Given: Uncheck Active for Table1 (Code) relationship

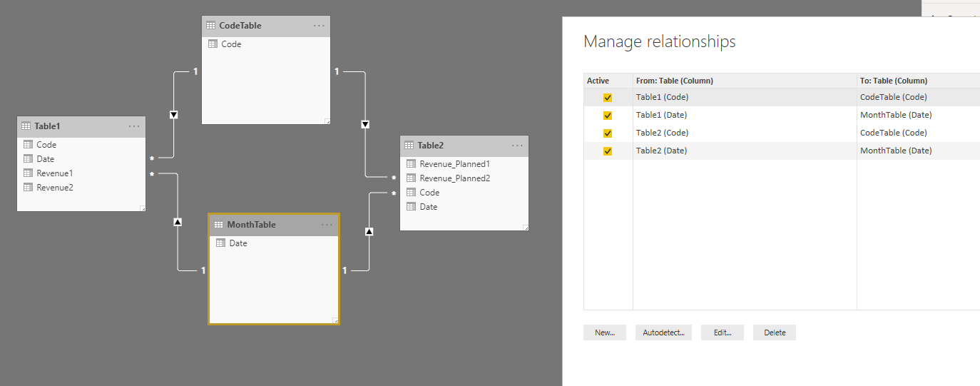Looking at the screenshot, I should point(608,98).
